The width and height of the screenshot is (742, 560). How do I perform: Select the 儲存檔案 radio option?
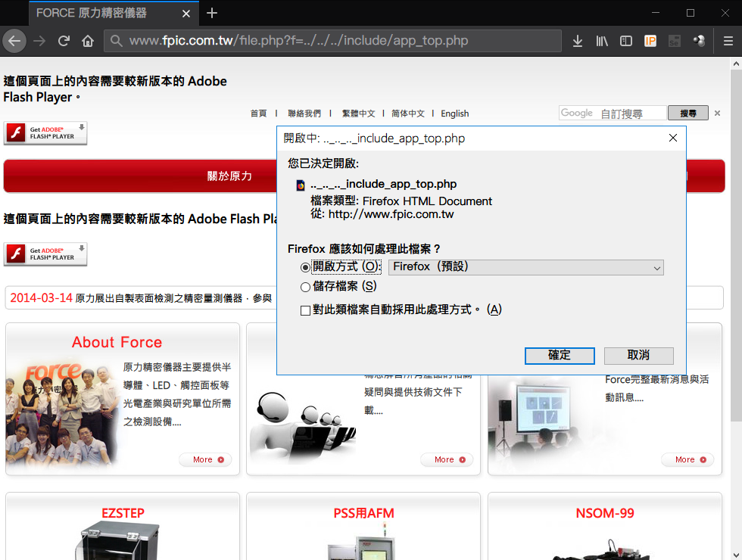pyautogui.click(x=305, y=287)
